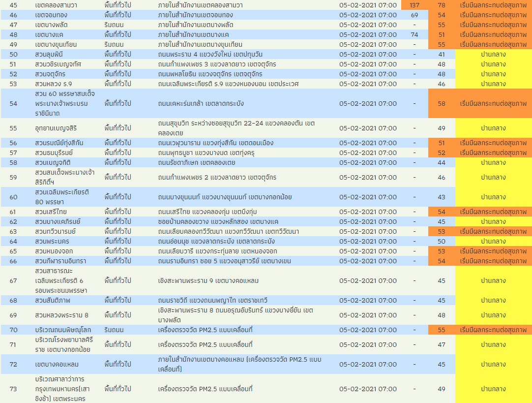Select value "74" in row 48

(414, 34)
